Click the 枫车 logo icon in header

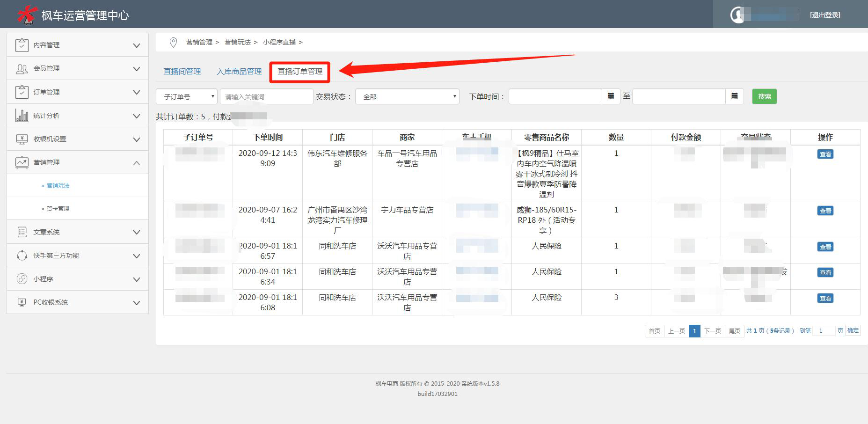(x=27, y=15)
